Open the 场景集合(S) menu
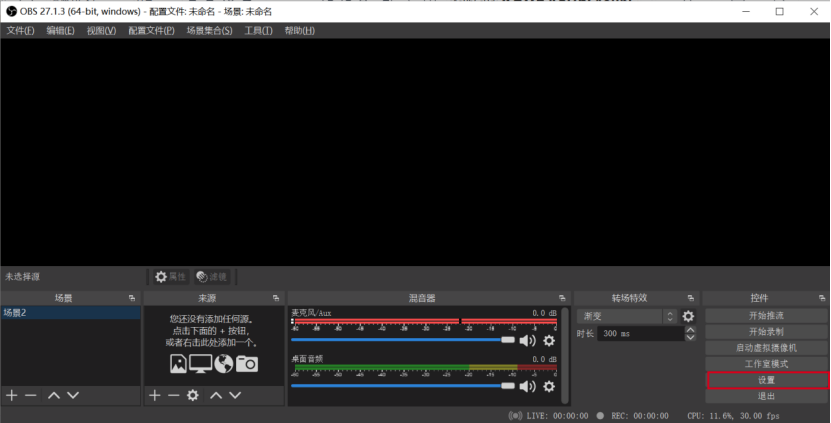The width and height of the screenshot is (831, 423). coord(209,31)
